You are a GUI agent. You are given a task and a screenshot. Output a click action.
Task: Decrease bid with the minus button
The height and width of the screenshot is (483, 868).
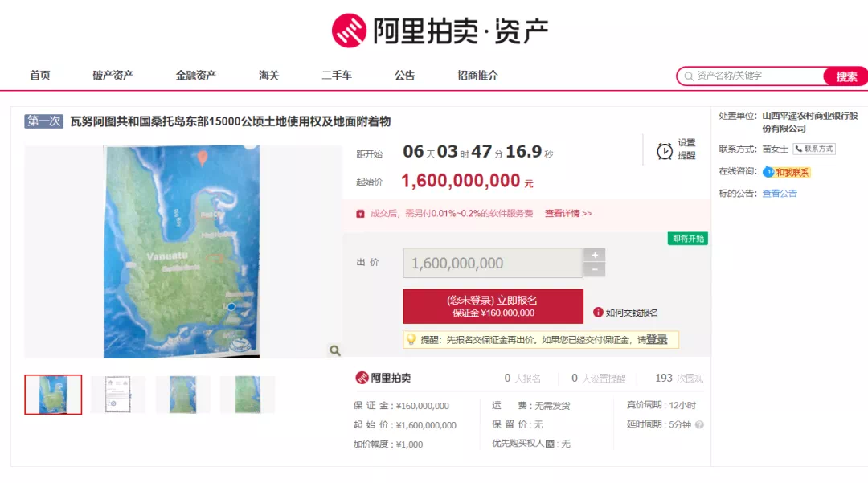point(595,269)
